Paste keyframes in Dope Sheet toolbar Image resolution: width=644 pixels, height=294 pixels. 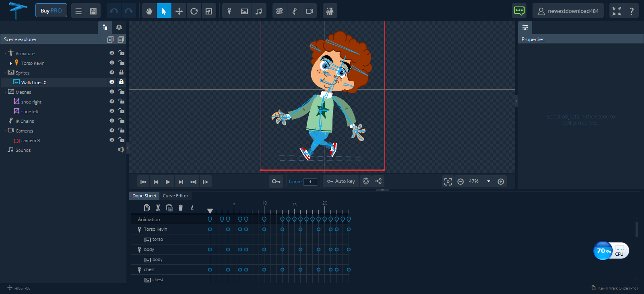tap(169, 207)
